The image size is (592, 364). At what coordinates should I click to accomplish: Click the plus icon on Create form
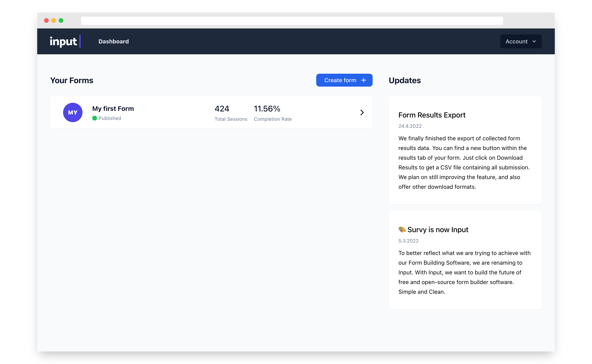pyautogui.click(x=364, y=80)
